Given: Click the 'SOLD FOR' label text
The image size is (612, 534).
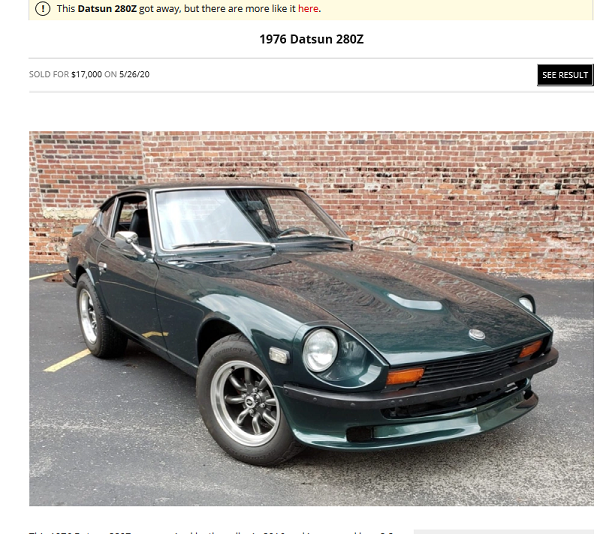Looking at the screenshot, I should [x=49, y=74].
